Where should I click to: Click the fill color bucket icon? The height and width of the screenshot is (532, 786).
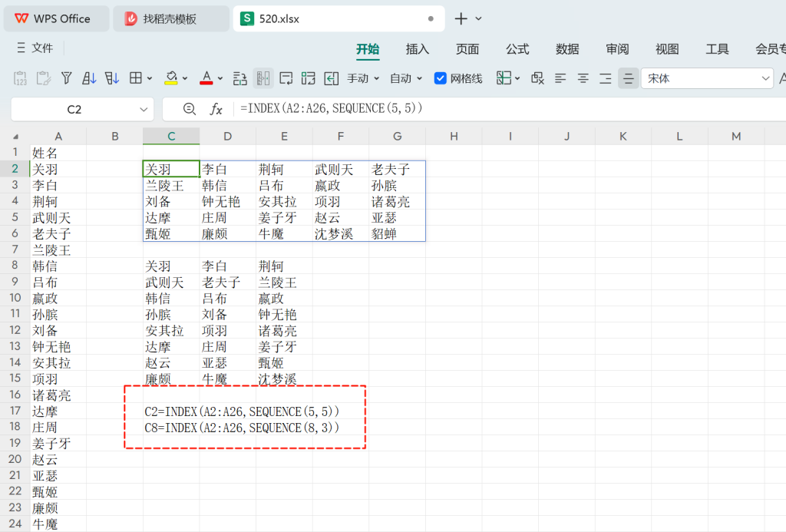coord(171,78)
